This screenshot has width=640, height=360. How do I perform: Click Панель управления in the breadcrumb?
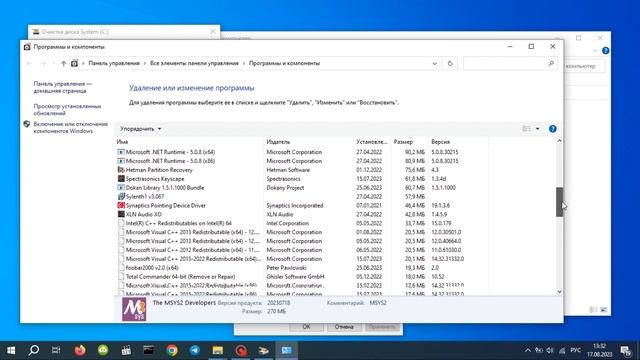coord(114,63)
